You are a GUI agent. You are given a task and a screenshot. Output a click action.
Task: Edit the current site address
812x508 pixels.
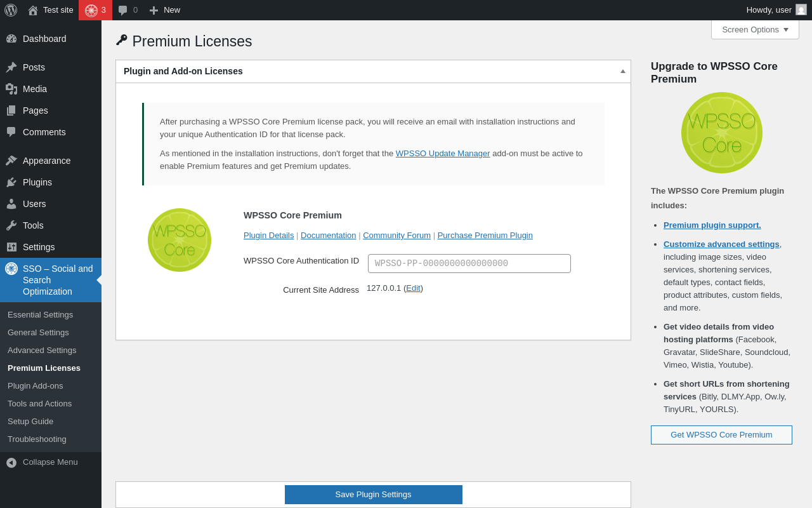pos(414,288)
